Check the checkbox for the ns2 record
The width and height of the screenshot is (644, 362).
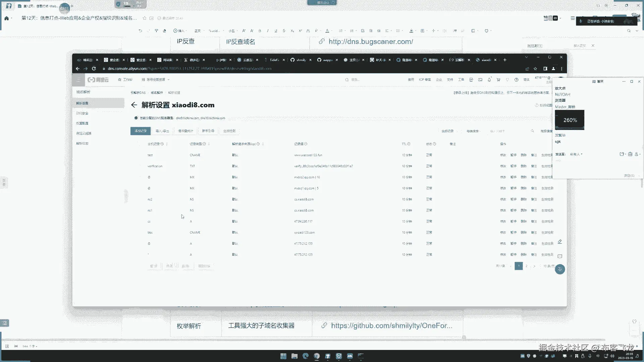[x=140, y=199]
